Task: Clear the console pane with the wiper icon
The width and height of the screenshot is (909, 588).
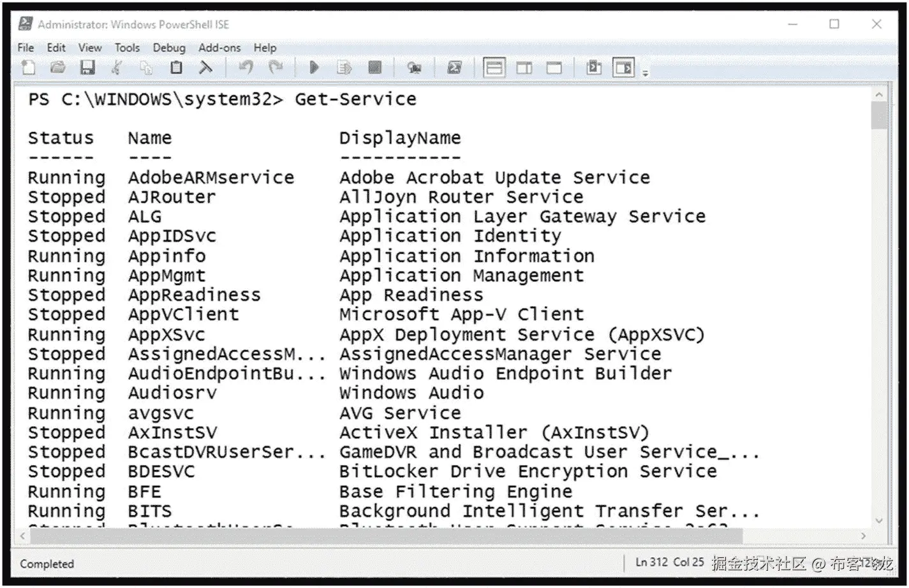Action: (x=205, y=68)
